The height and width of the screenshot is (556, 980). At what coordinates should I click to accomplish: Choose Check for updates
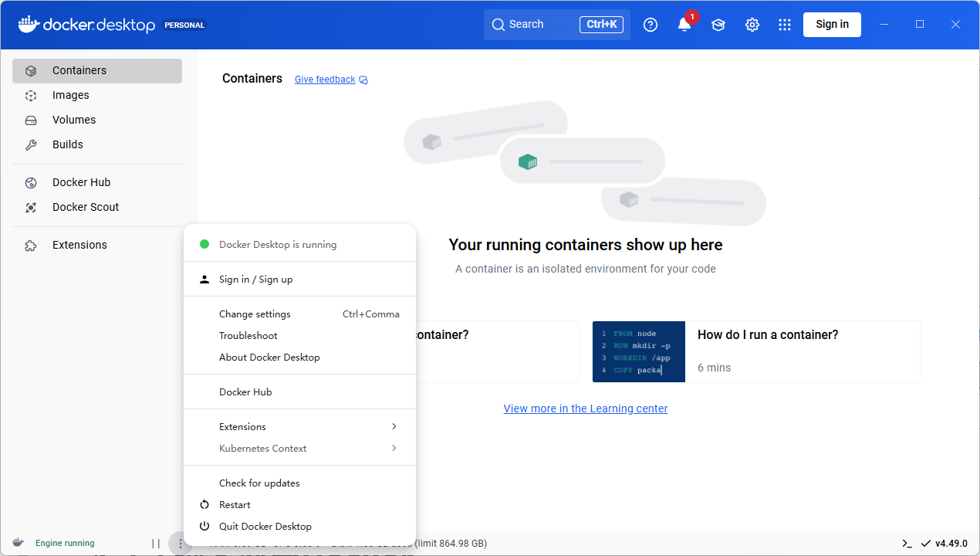[x=299, y=483]
